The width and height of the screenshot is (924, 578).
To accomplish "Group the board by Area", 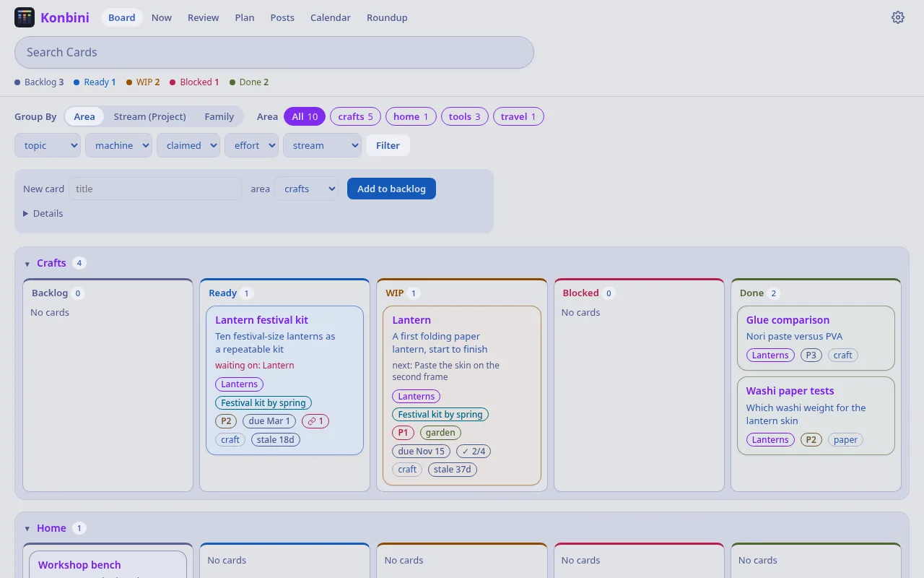I will 84,116.
